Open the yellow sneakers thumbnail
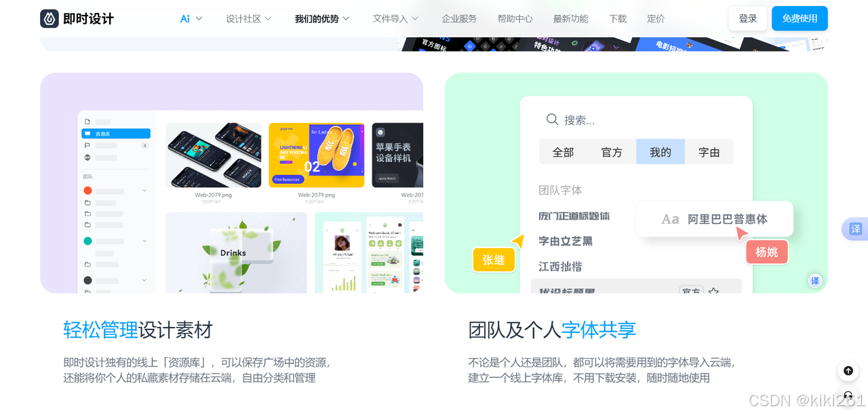The width and height of the screenshot is (868, 415). point(317,155)
